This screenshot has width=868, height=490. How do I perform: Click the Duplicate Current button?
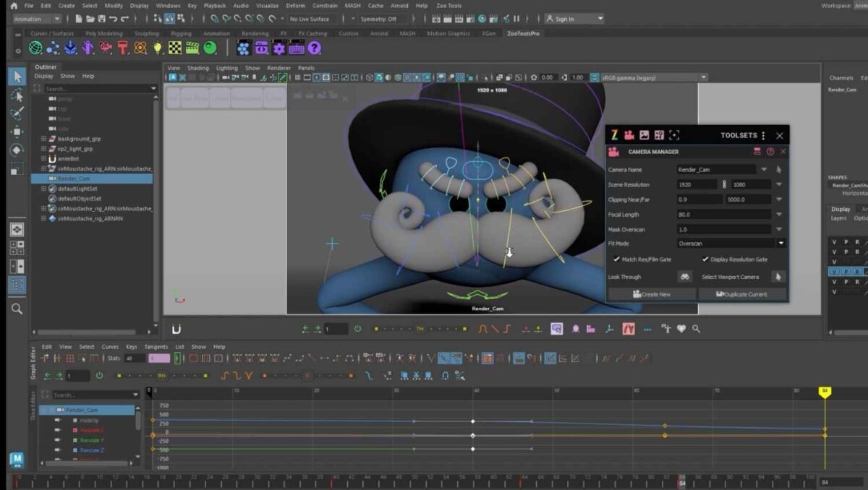742,293
